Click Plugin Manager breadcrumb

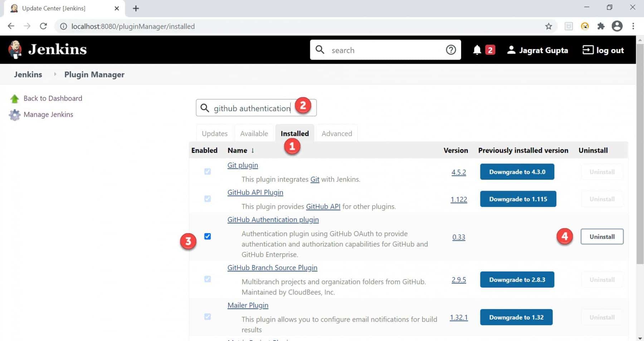coord(94,75)
